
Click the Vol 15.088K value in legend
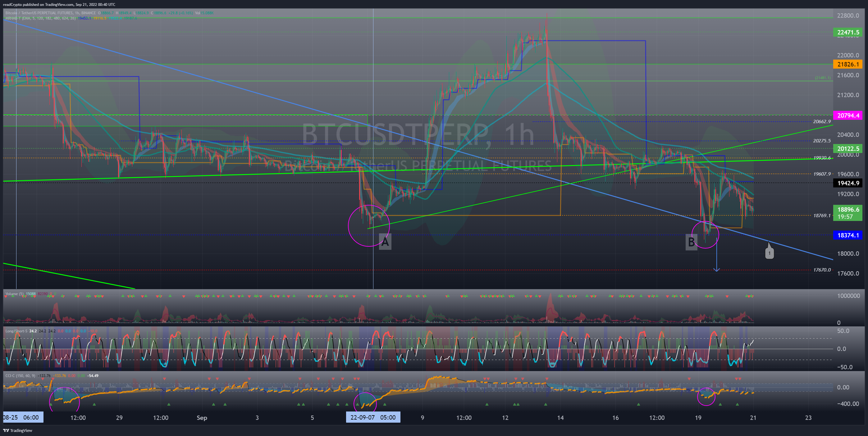205,13
